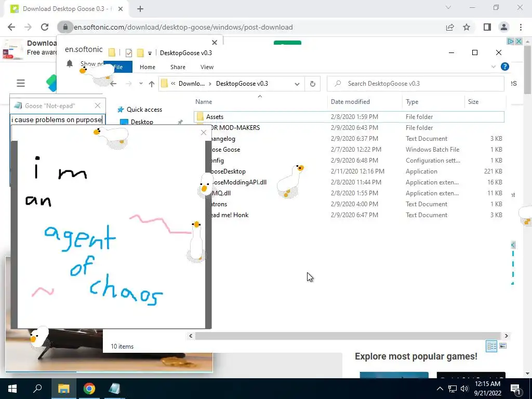Open Customize Quick Access Toolbar dropdown
The height and width of the screenshot is (399, 532).
pos(150,53)
